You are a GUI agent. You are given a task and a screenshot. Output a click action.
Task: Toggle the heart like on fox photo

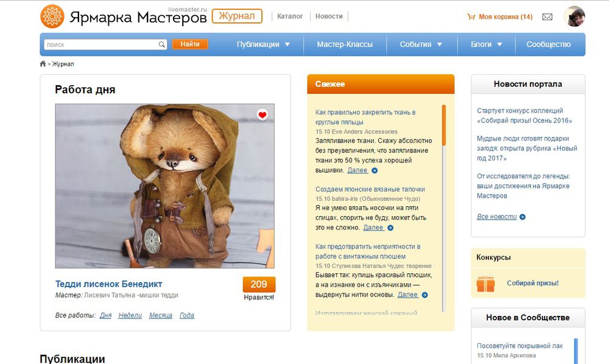click(x=262, y=114)
